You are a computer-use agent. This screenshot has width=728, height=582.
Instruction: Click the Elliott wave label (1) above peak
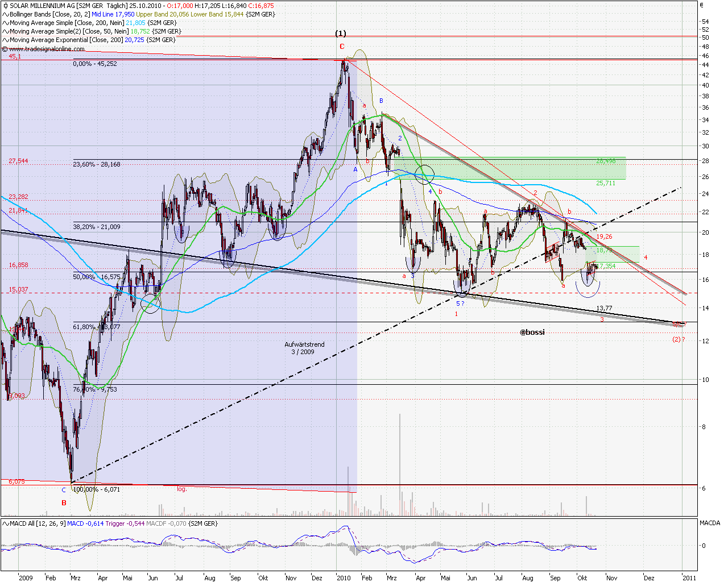(340, 34)
